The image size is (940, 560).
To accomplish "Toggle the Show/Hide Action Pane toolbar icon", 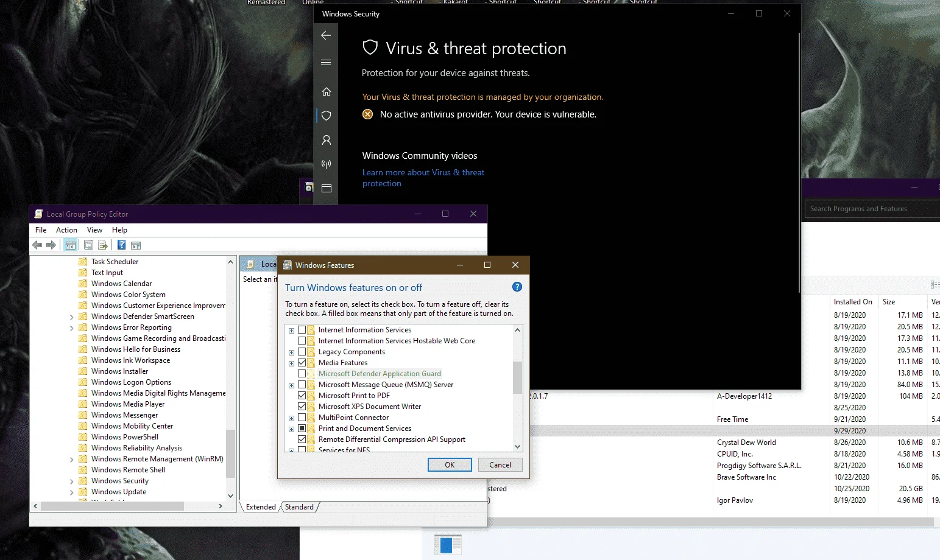I will tap(136, 245).
